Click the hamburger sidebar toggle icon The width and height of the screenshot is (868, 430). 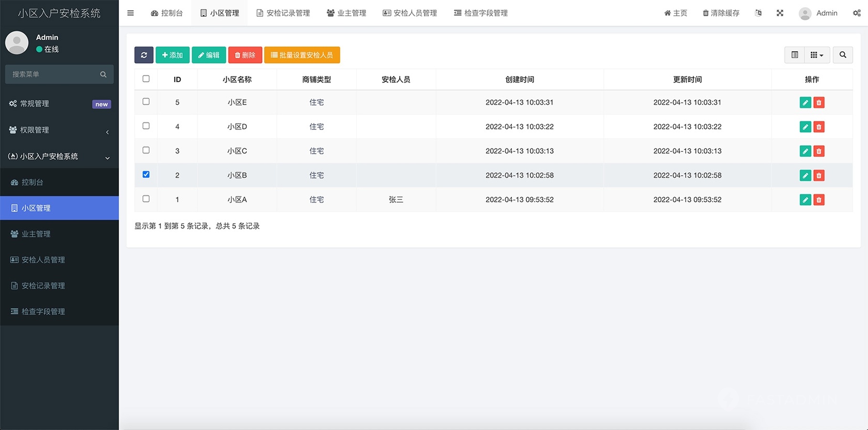point(130,13)
